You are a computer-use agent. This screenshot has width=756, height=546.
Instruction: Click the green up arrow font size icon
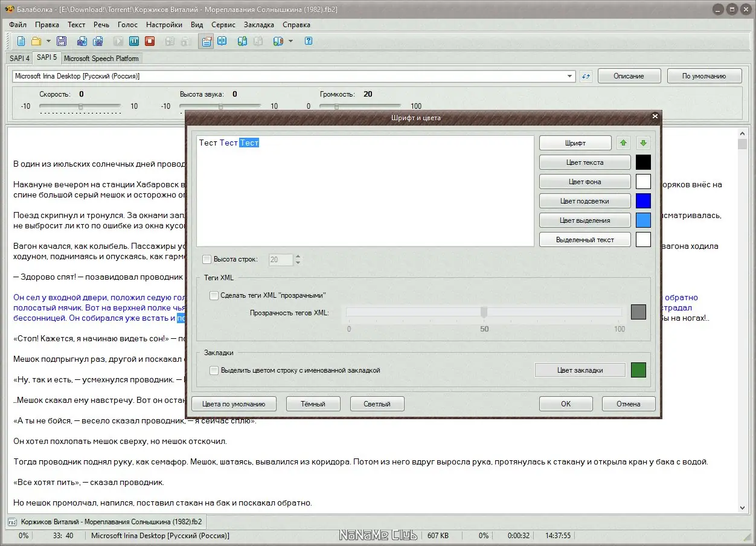(x=624, y=143)
